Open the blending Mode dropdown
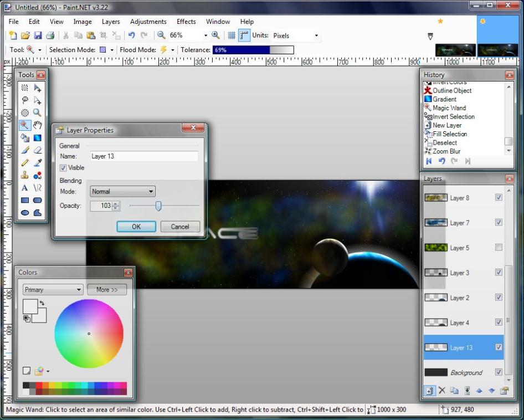Image resolution: width=524 pixels, height=420 pixels. tap(122, 192)
